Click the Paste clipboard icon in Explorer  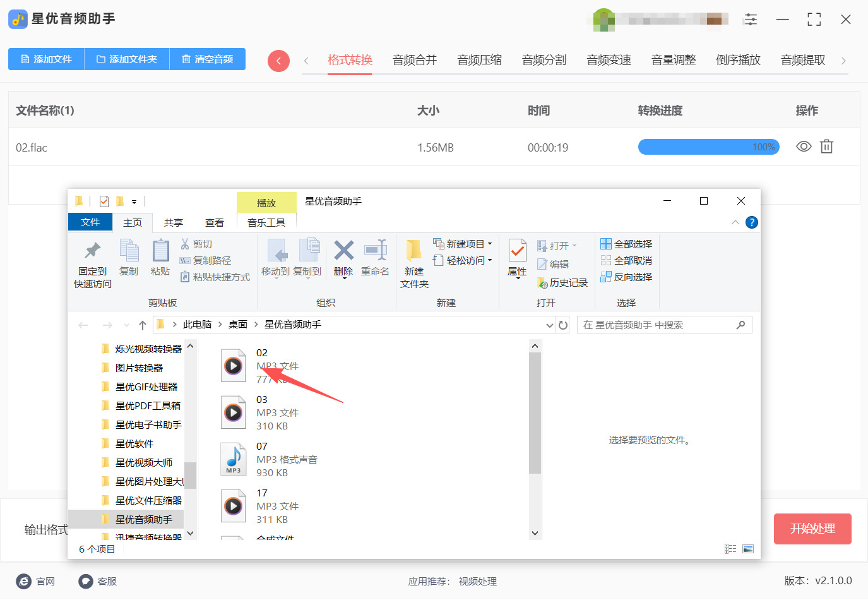(160, 251)
